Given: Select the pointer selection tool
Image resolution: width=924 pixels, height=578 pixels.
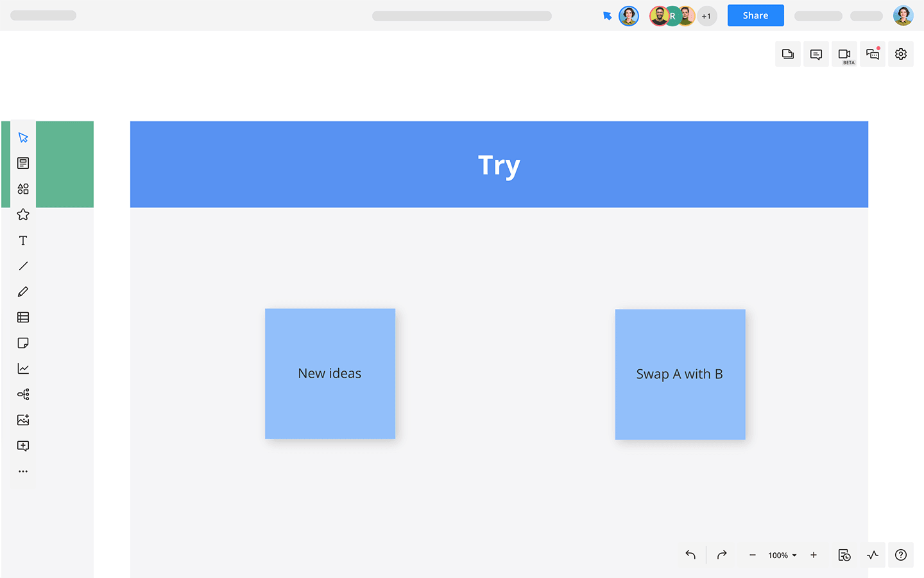Looking at the screenshot, I should [23, 137].
